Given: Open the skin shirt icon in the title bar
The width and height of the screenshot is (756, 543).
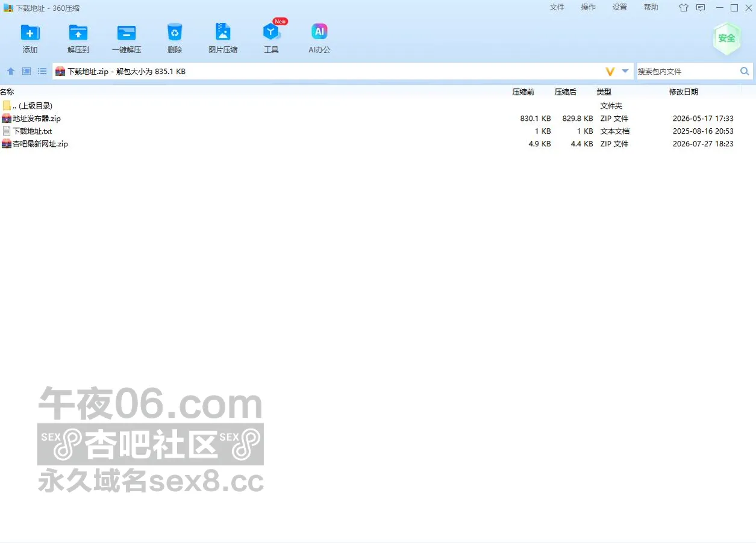Looking at the screenshot, I should coord(683,8).
